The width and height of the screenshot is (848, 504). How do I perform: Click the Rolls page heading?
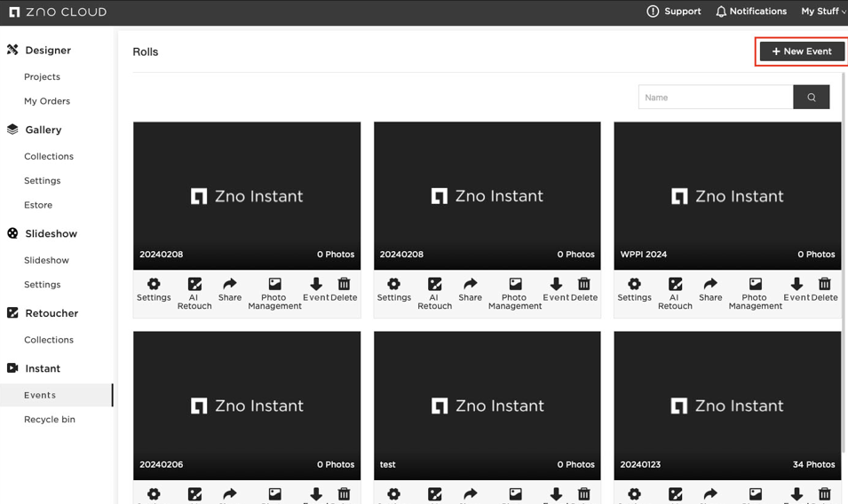coord(146,51)
